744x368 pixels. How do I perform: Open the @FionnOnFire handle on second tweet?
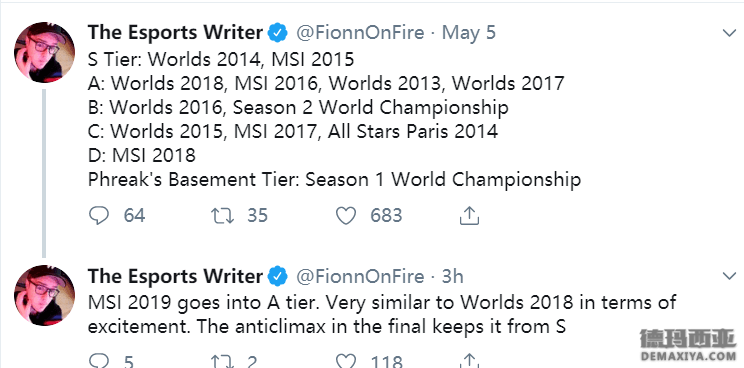360,276
